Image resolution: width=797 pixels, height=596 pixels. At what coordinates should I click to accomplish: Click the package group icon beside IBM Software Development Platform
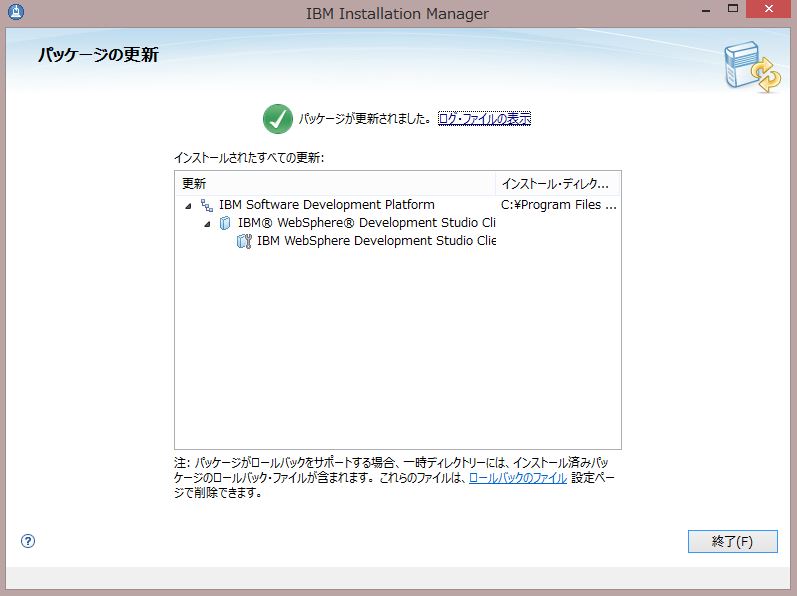(206, 205)
